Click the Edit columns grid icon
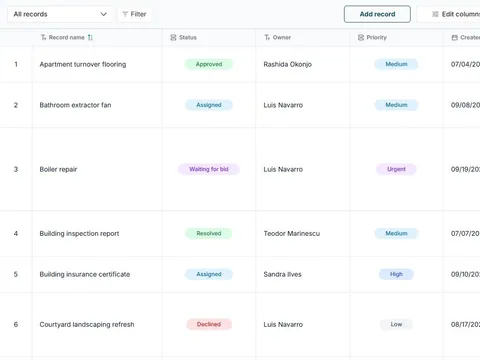The height and width of the screenshot is (360, 480). (435, 14)
